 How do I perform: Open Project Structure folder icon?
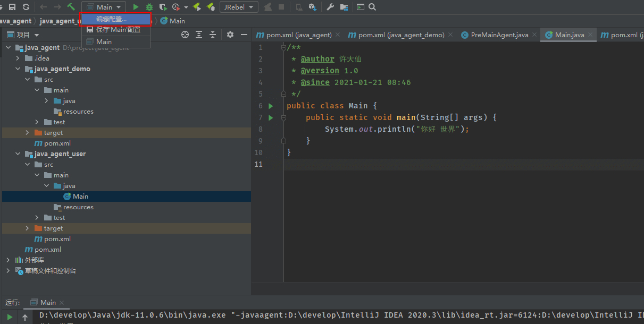[344, 7]
